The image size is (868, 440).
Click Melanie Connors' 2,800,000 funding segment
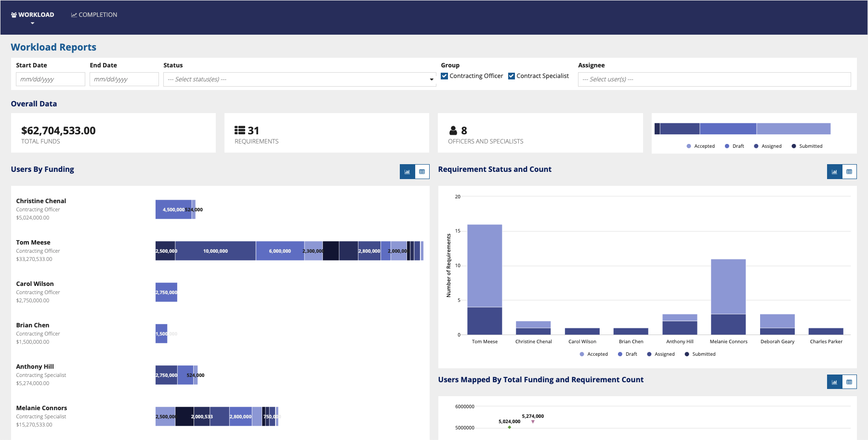(x=240, y=416)
